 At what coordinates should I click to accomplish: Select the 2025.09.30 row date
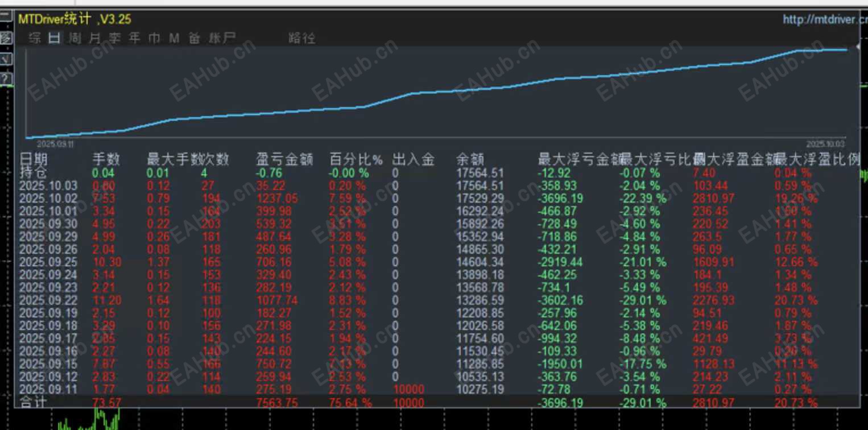(48, 224)
